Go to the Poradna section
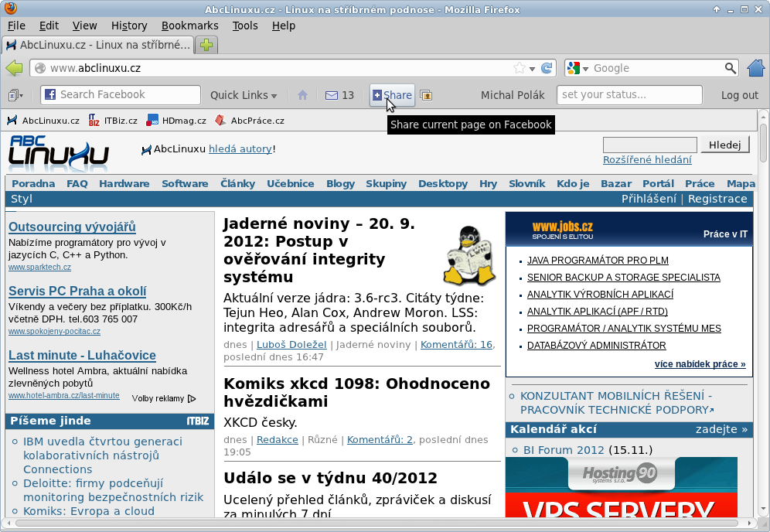770x532 pixels. tap(33, 184)
